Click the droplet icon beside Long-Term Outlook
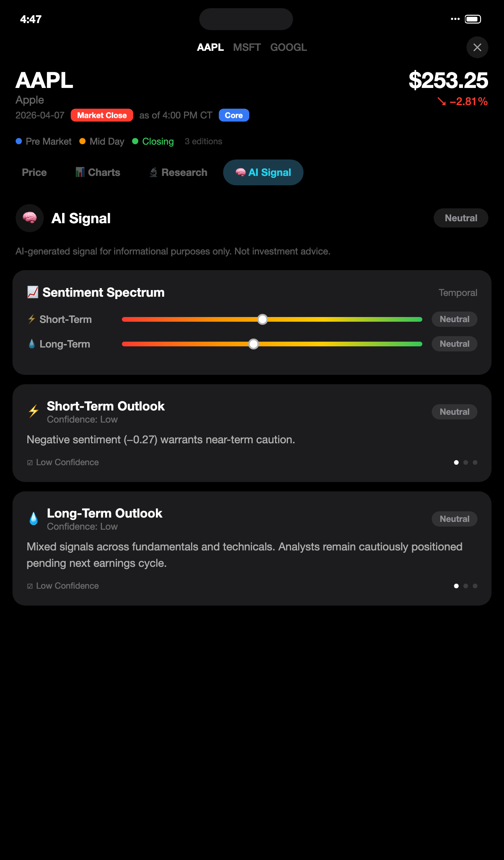 tap(33, 518)
